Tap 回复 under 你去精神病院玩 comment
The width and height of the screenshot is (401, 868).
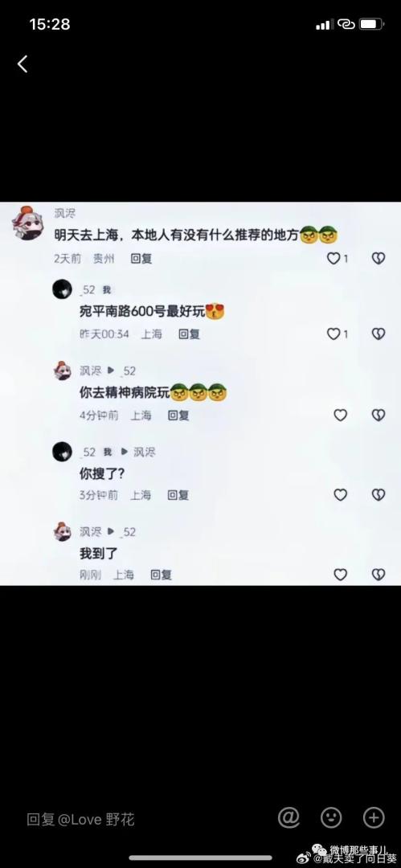click(178, 416)
